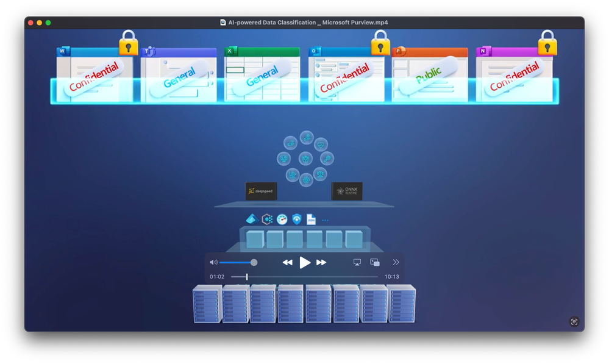This screenshot has height=364, width=609.
Task: Click the blue shield icon in the video
Action: (297, 219)
